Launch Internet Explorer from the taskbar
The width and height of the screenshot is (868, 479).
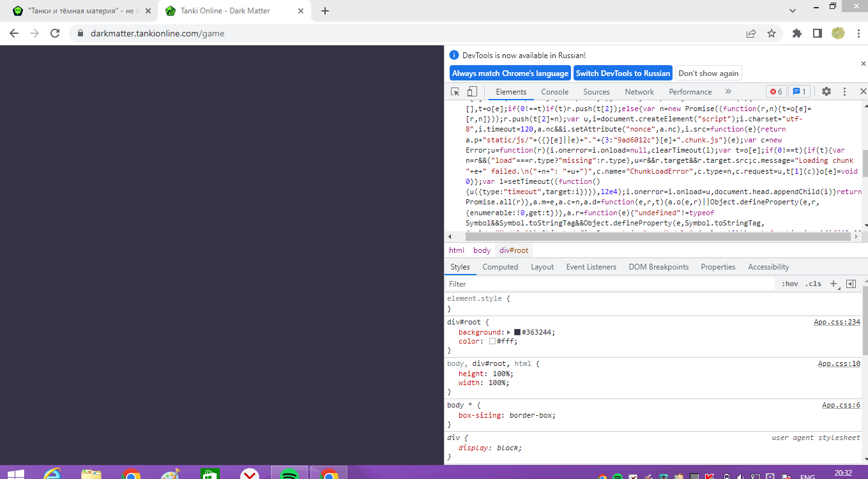click(x=52, y=473)
